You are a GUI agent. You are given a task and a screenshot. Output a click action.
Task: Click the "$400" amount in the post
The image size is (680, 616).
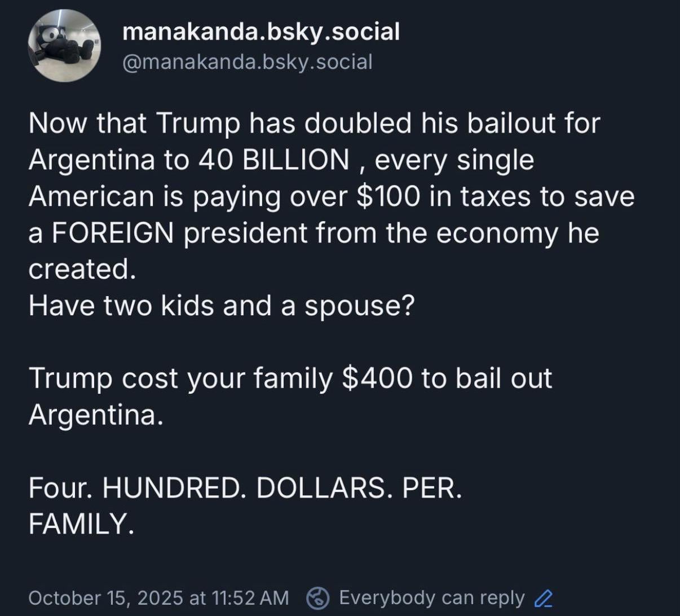pos(376,378)
